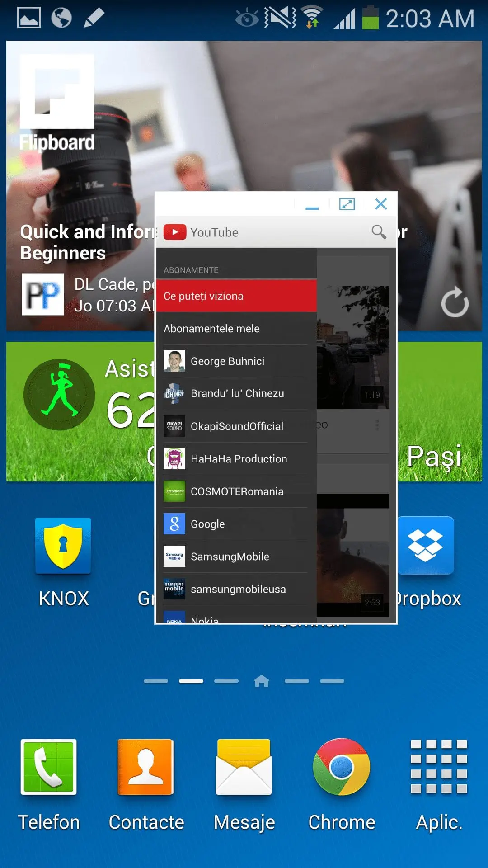Launch Chrome browser from dock
This screenshot has height=868, width=488.
(x=342, y=767)
